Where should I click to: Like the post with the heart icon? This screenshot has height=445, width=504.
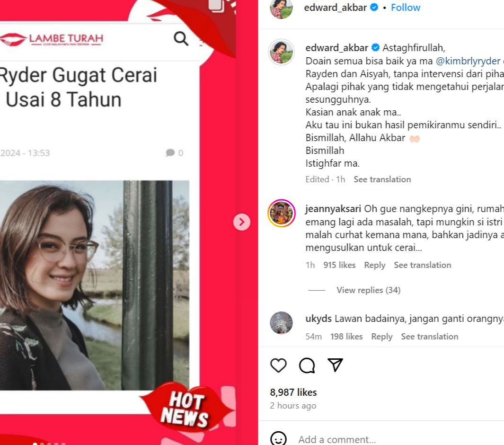[278, 365]
